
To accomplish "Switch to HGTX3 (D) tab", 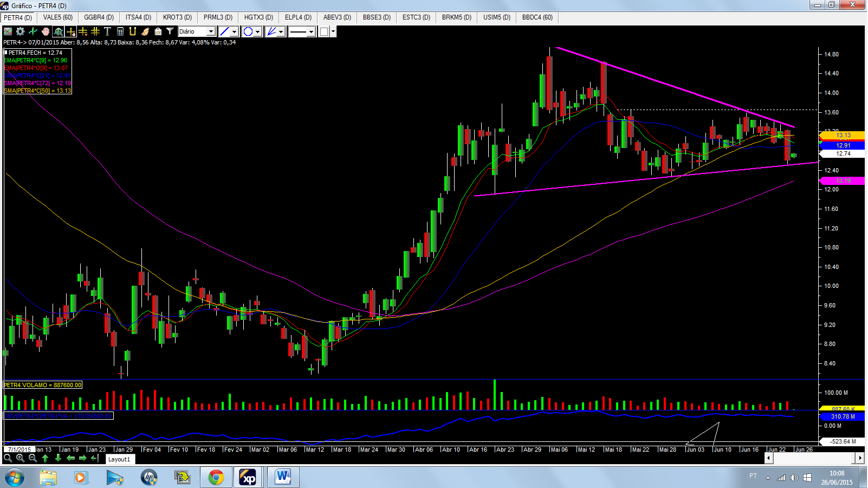I will [x=258, y=17].
